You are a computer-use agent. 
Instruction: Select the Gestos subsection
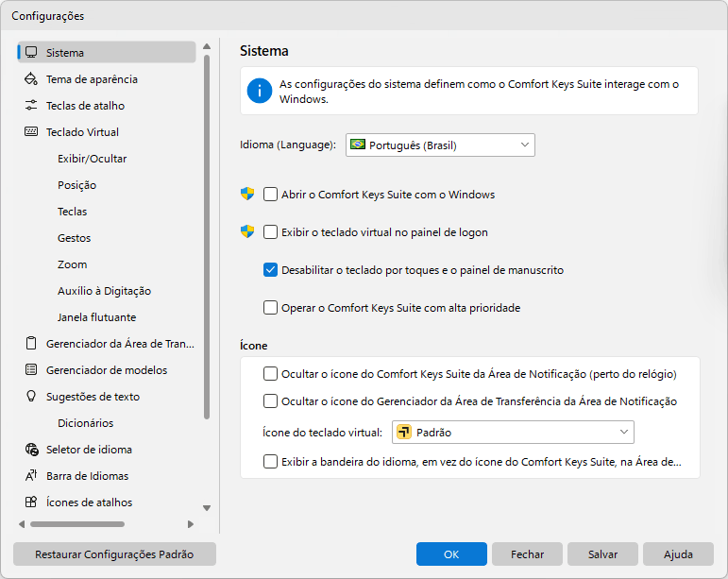coord(74,238)
